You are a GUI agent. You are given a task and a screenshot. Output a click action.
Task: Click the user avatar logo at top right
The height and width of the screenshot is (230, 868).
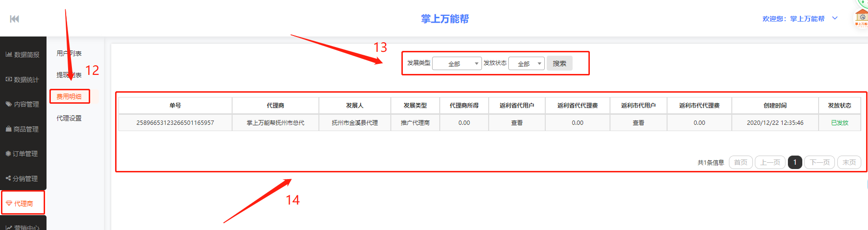click(x=861, y=17)
